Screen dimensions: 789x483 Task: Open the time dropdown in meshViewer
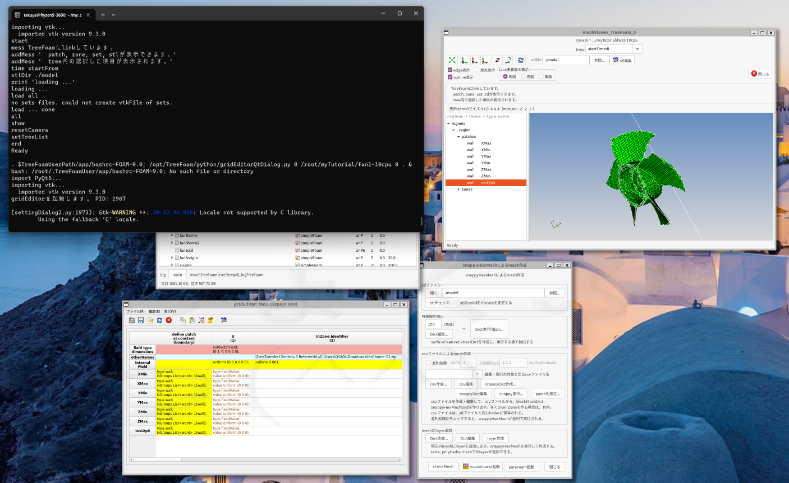(637, 49)
